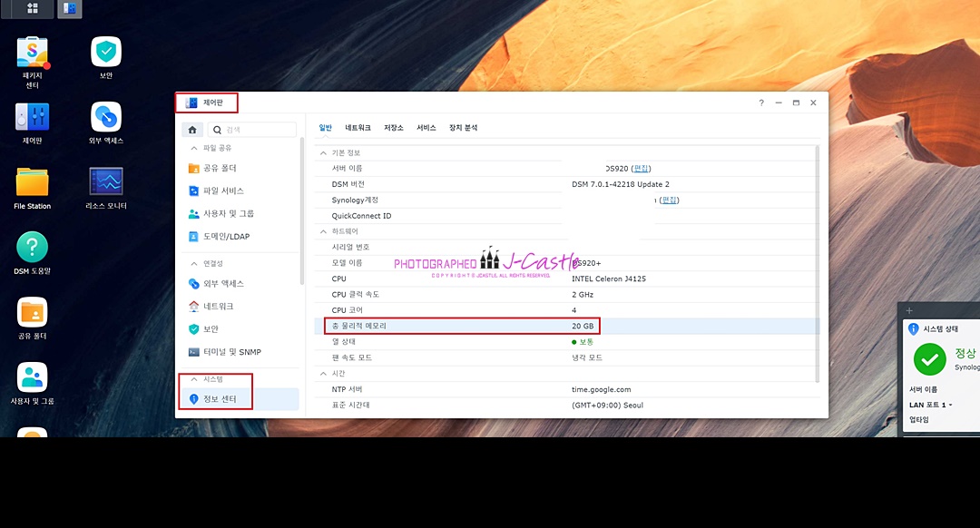Click the search magnifier icon in sidebar

coord(217,130)
